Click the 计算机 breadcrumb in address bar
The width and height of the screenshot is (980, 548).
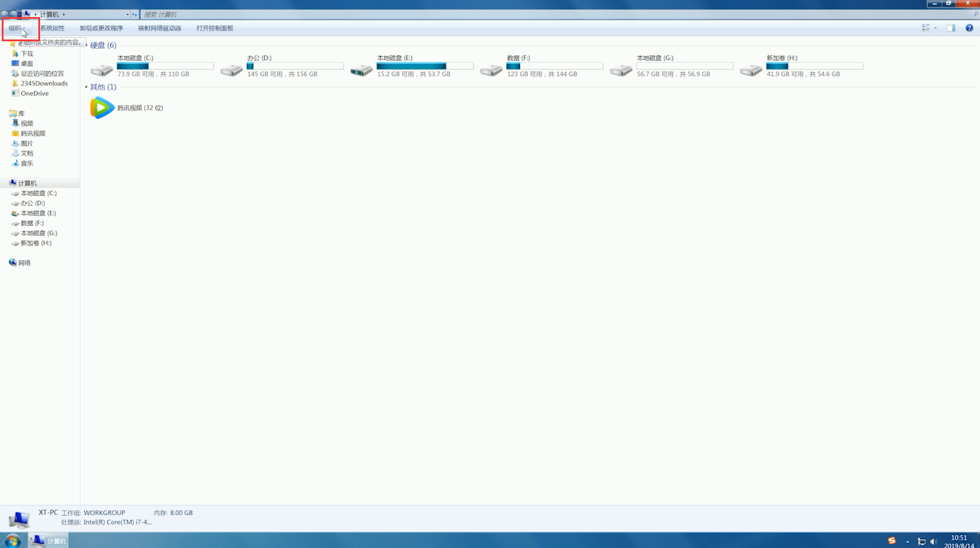click(x=50, y=14)
